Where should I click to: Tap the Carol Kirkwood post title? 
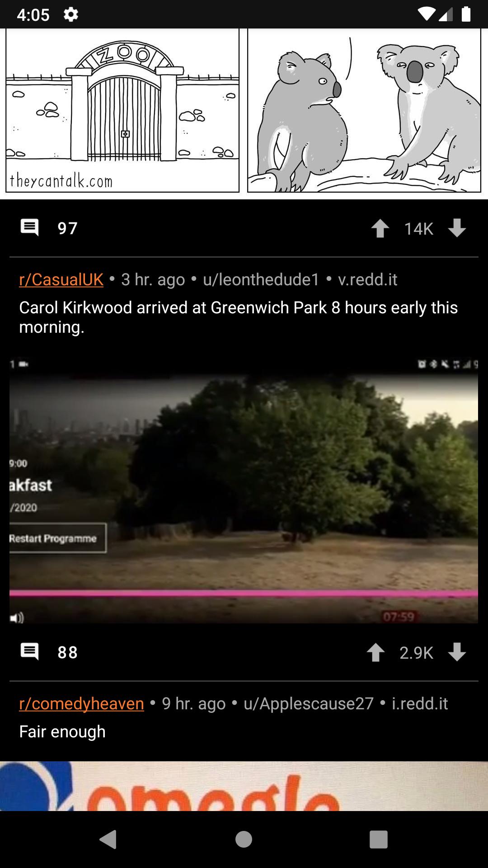(238, 317)
